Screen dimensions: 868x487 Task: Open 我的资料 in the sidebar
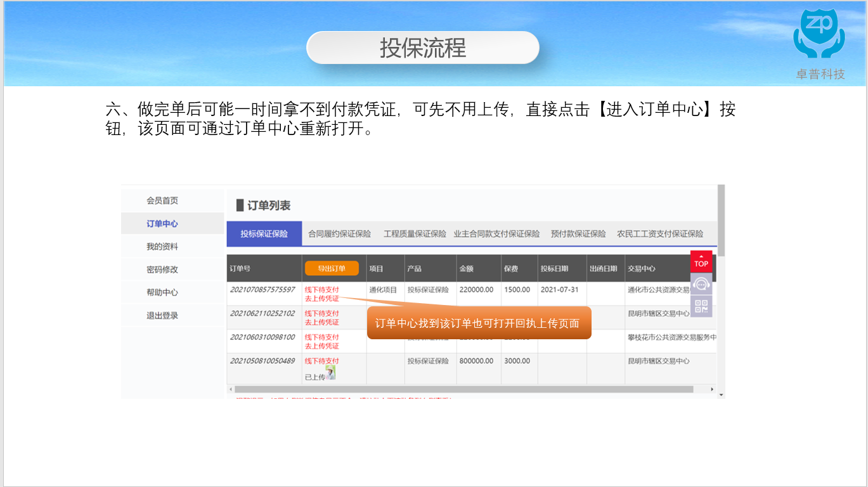point(162,247)
